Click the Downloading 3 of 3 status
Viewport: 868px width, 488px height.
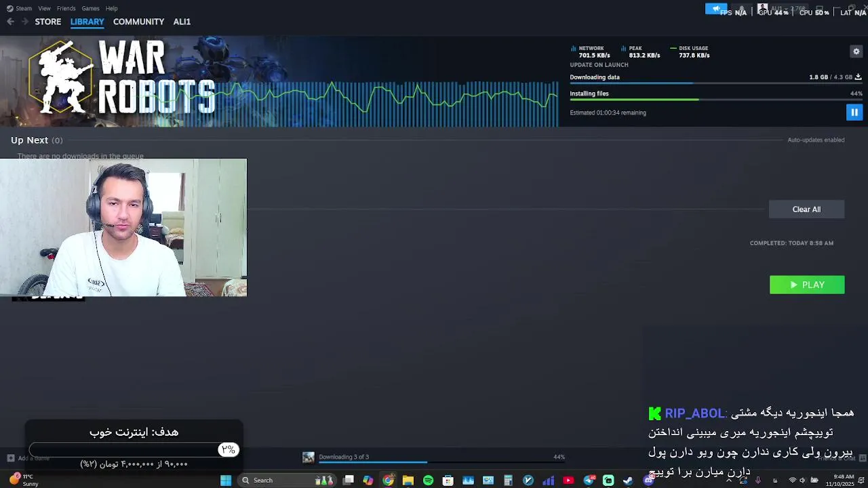click(344, 457)
